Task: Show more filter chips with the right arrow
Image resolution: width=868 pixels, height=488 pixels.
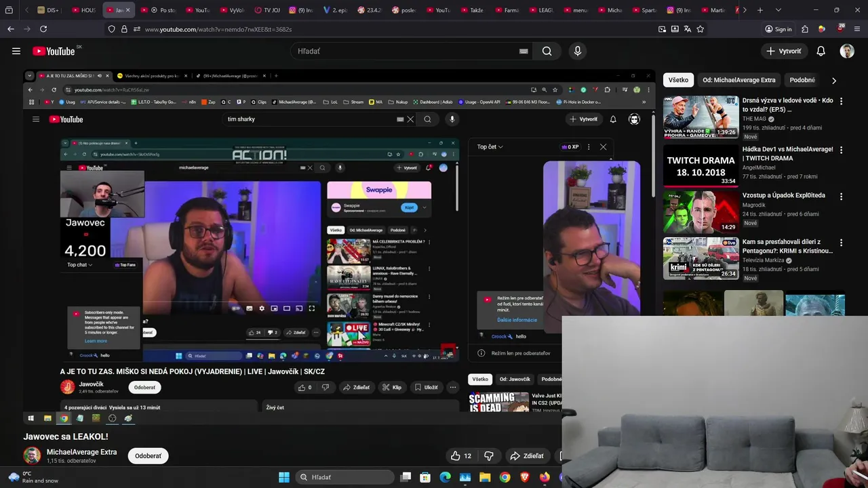Action: coord(833,80)
